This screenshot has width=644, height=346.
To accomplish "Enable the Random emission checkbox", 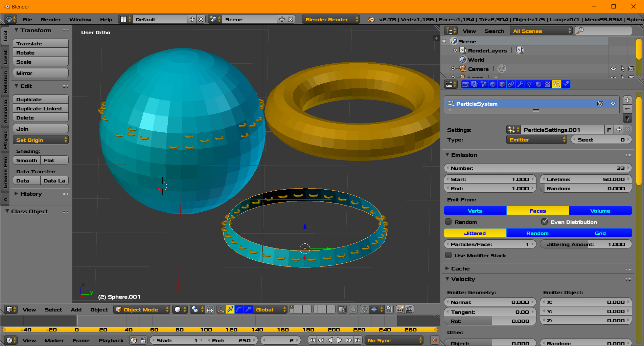I will [448, 222].
